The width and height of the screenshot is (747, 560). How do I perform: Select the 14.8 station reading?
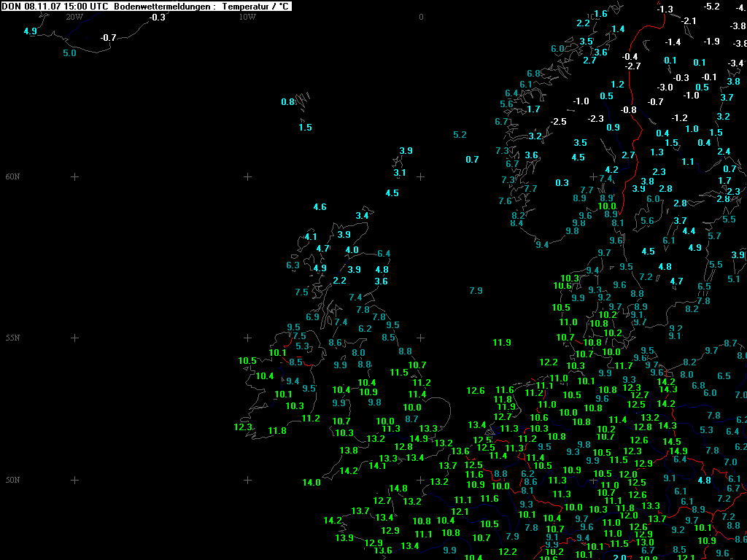pyautogui.click(x=398, y=489)
